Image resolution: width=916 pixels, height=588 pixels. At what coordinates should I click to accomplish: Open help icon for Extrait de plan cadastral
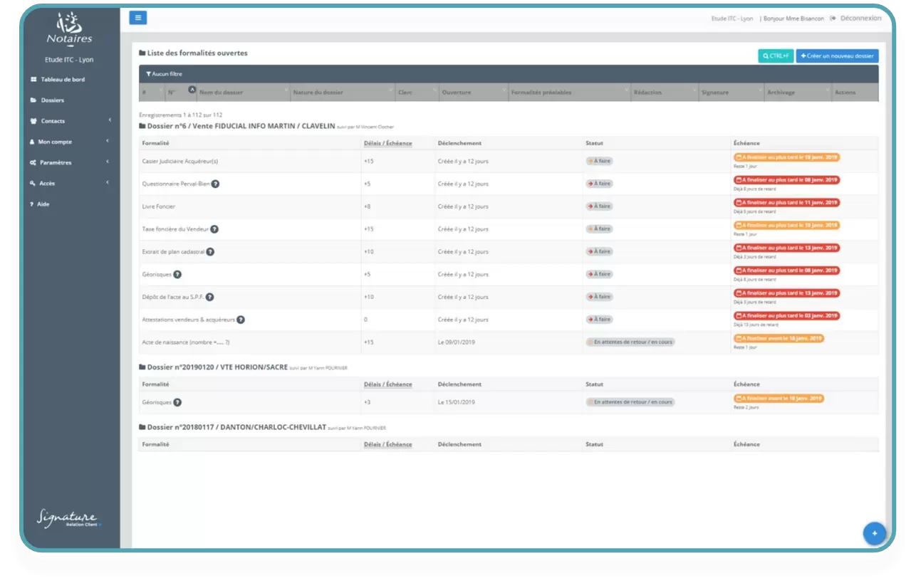tap(210, 252)
